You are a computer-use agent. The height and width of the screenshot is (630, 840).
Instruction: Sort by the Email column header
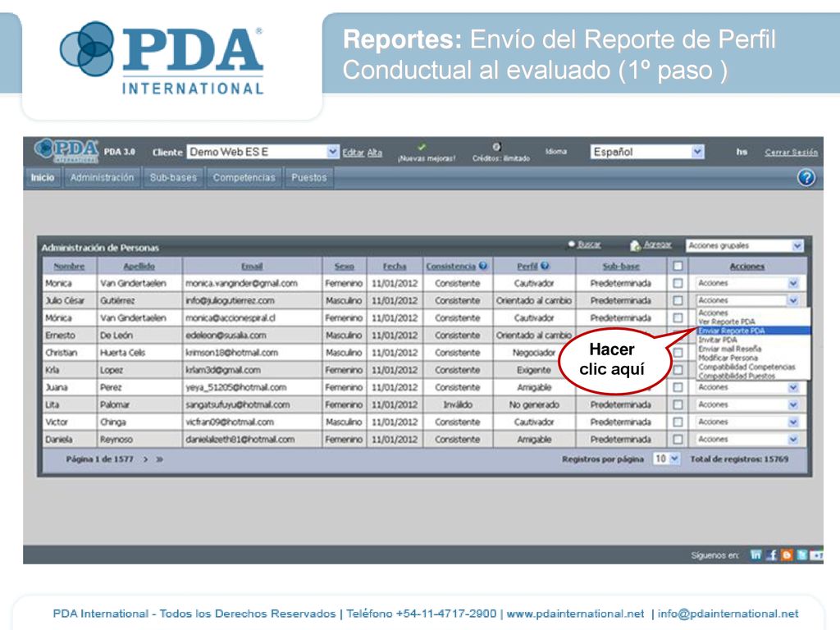[252, 267]
